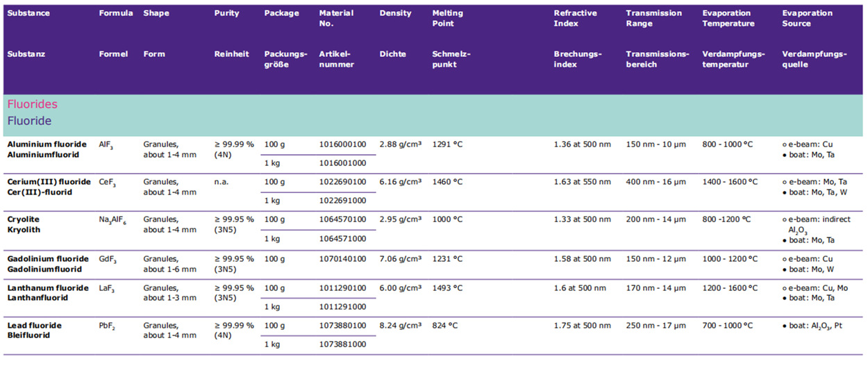Click material number 1070140100
868x368 pixels.
coord(342,259)
